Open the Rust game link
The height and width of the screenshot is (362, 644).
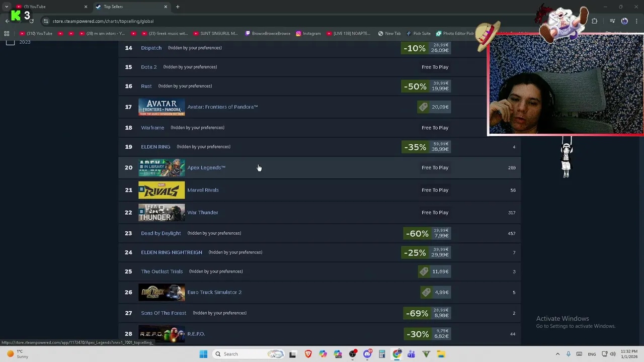(x=146, y=86)
